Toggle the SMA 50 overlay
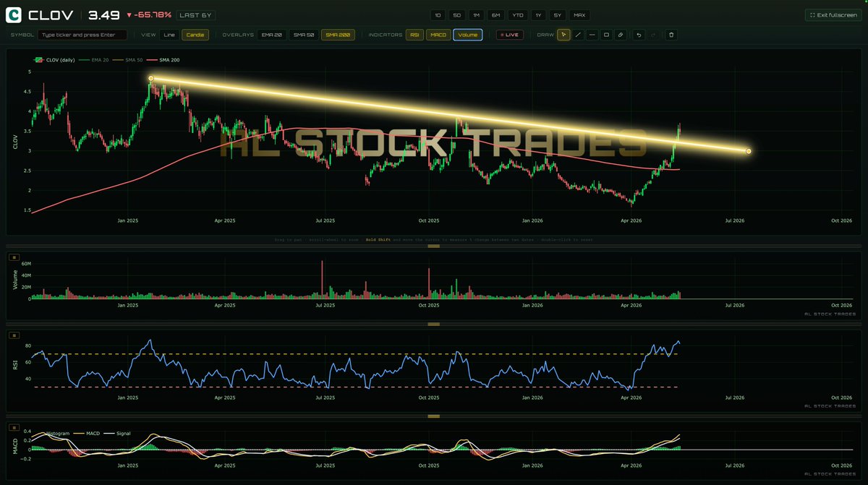This screenshot has width=868, height=485. coord(304,34)
